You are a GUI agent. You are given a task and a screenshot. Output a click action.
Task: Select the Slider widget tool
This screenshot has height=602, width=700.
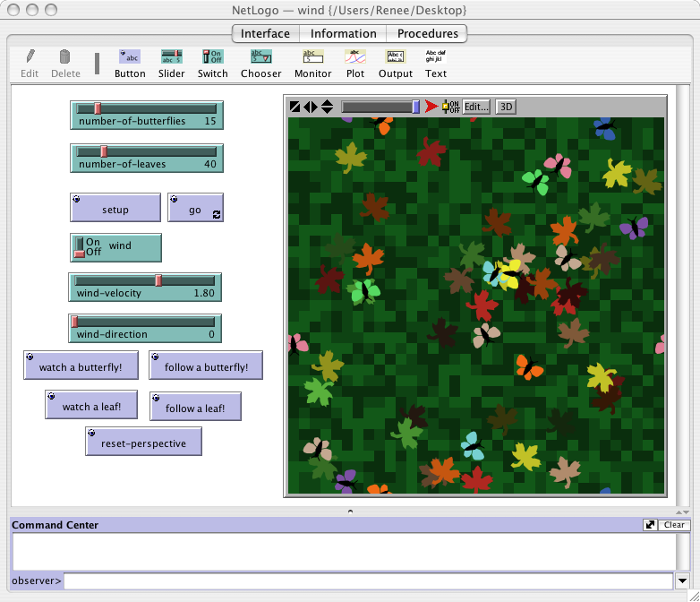171,64
